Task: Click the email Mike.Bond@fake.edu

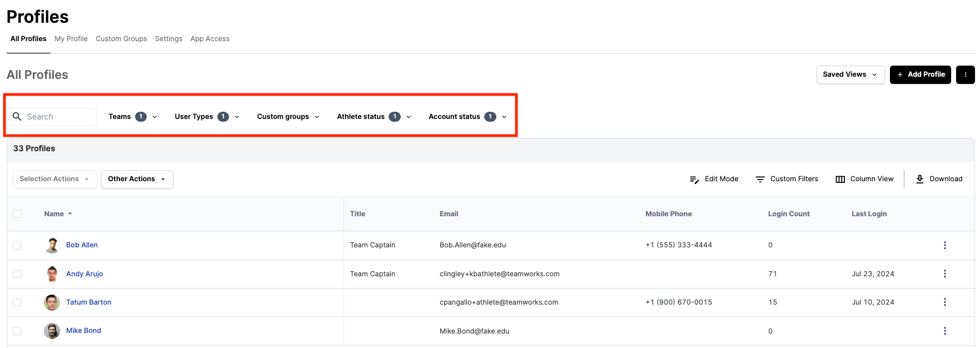Action: click(x=474, y=331)
